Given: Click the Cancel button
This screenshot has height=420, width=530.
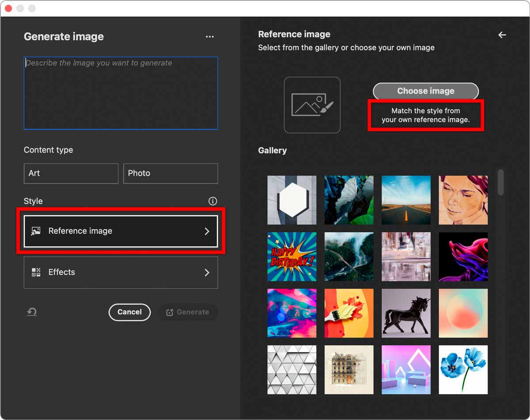Looking at the screenshot, I should click(x=129, y=312).
